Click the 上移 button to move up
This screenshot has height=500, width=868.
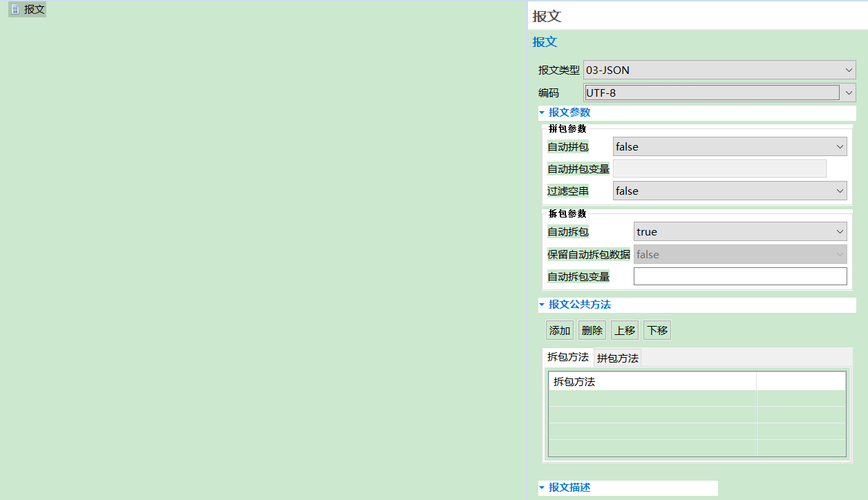pyautogui.click(x=624, y=330)
